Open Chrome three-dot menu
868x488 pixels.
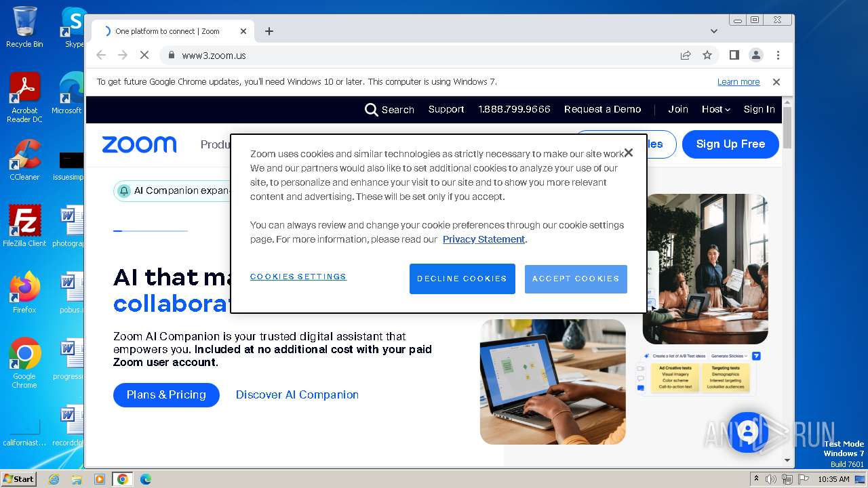pyautogui.click(x=778, y=55)
